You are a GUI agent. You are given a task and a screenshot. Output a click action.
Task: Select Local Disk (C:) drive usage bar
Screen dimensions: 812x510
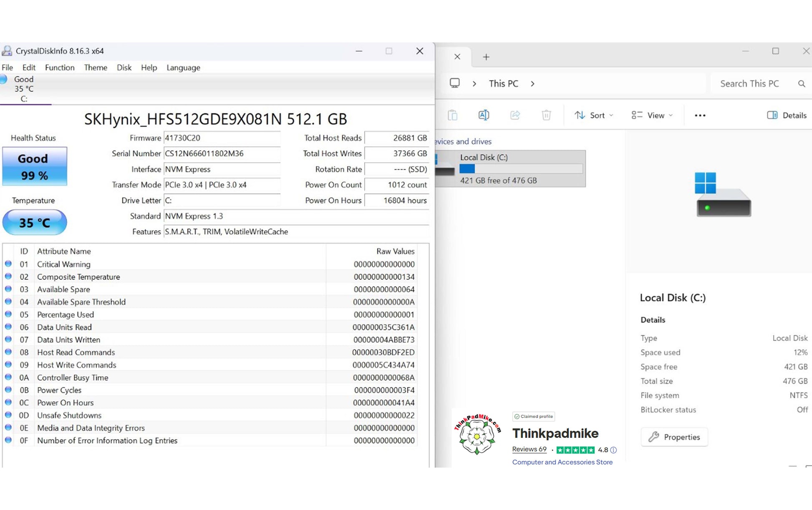coord(521,169)
